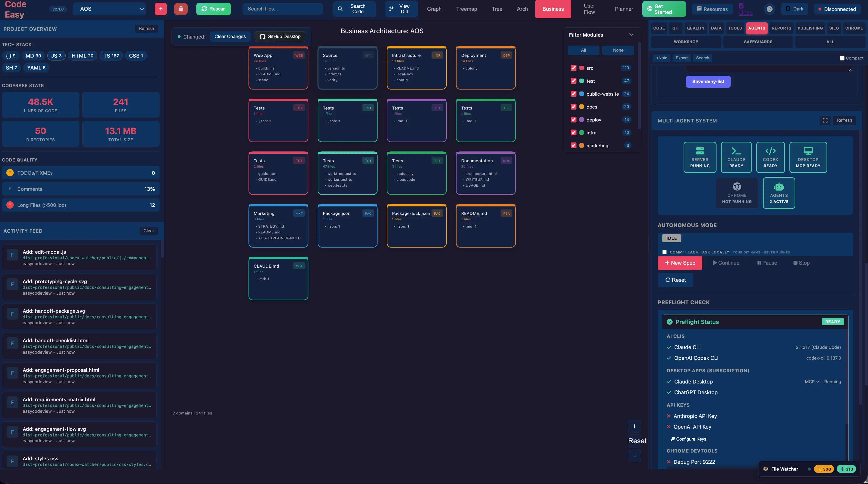Uncheck the deploy module checkbox
Screen dimensions: 868x484
[x=573, y=120]
